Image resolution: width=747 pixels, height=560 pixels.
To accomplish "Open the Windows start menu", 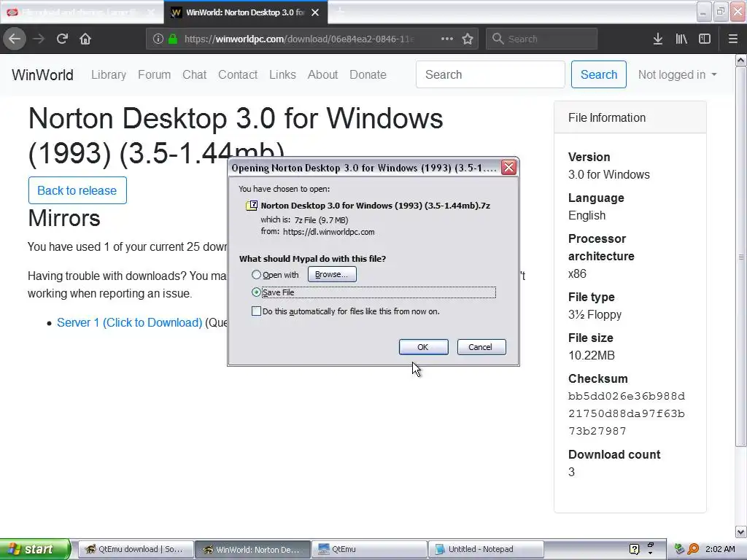I will [x=35, y=549].
